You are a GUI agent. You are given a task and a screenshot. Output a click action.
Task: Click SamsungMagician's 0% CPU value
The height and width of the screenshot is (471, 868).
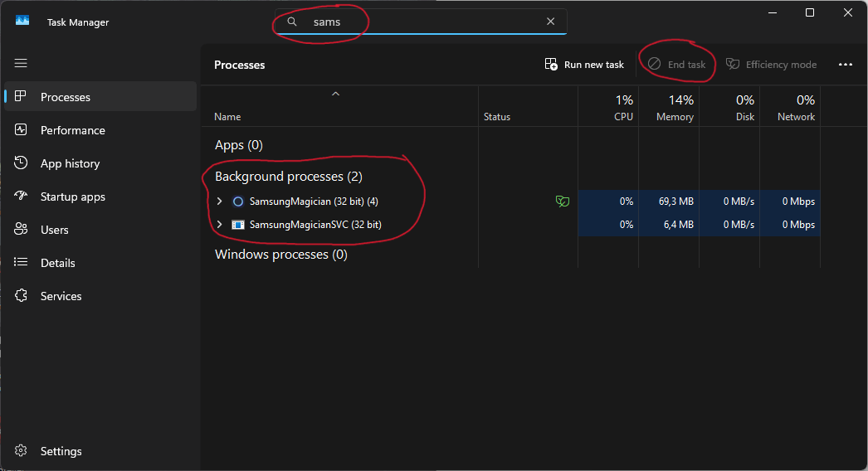(626, 202)
